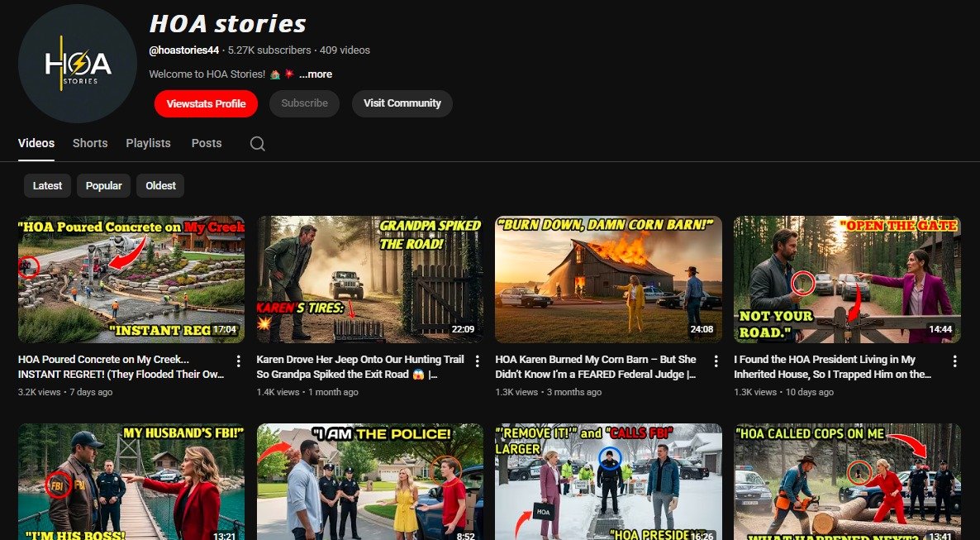This screenshot has height=540, width=980.
Task: Open the "I Am The Police" video thumbnail
Action: [x=369, y=484]
